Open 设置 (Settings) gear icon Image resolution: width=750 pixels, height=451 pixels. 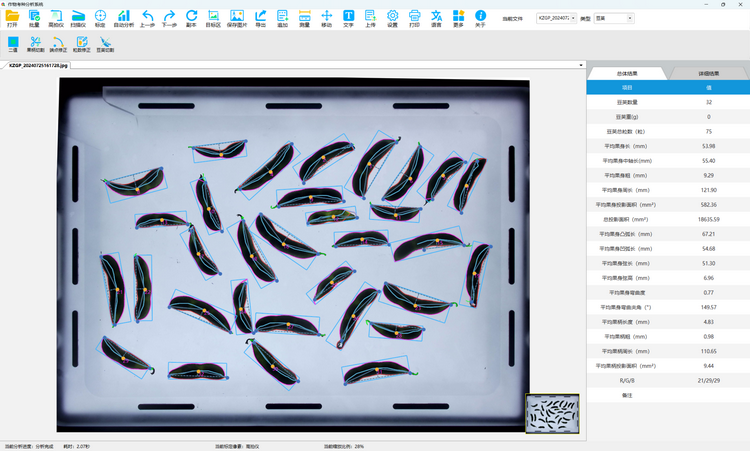pyautogui.click(x=392, y=17)
